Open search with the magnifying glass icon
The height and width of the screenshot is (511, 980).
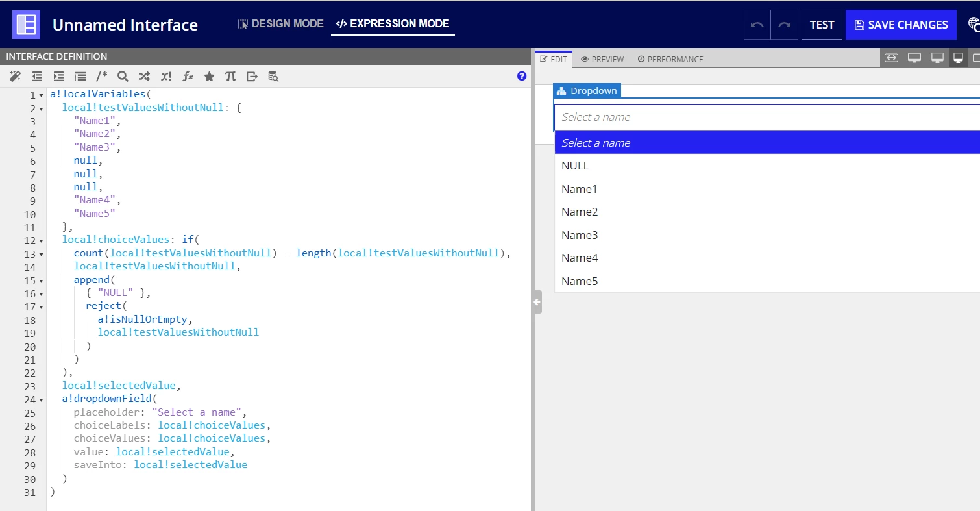click(123, 77)
